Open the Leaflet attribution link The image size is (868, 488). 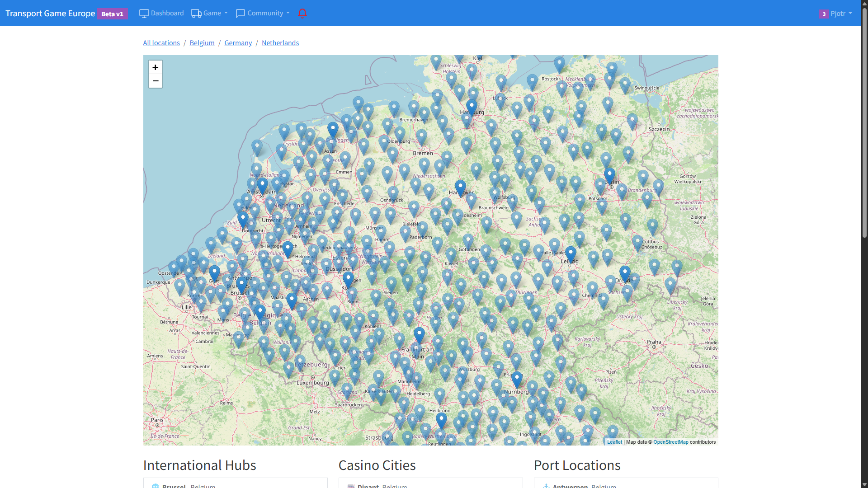[x=614, y=442]
